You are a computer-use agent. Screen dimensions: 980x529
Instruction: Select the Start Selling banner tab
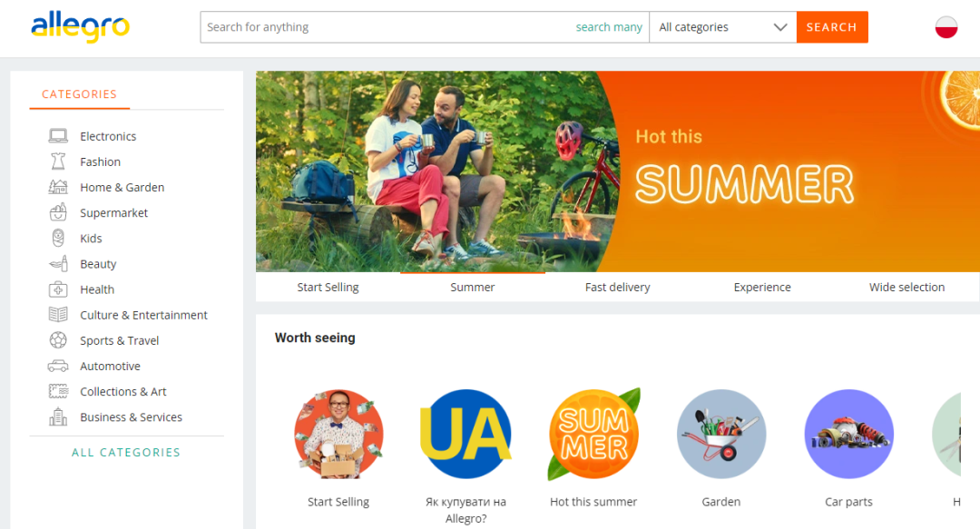328,287
